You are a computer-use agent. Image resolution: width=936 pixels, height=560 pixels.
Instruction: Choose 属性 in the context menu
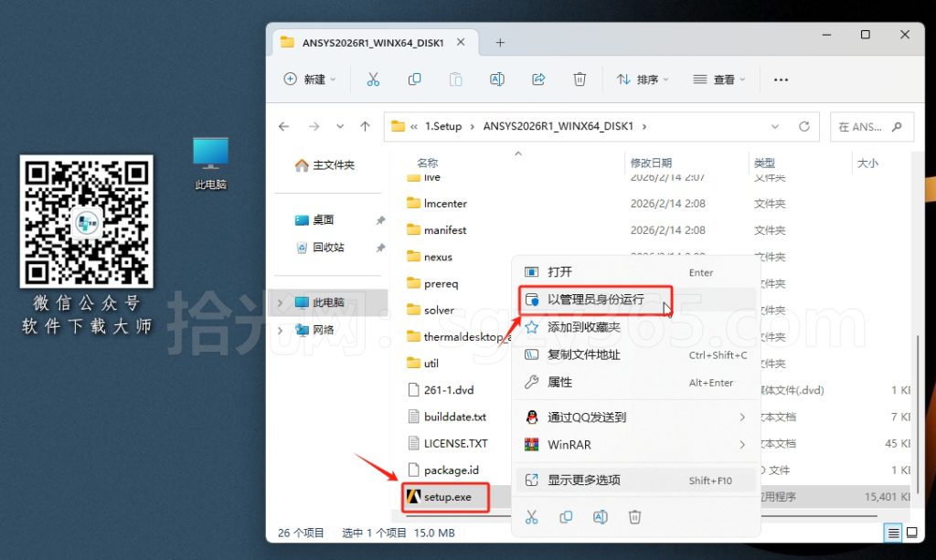click(x=636, y=382)
